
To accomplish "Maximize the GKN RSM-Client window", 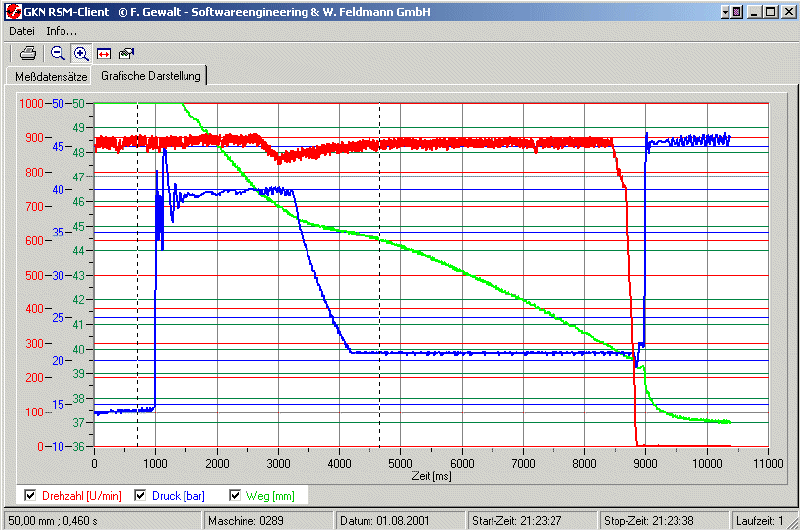I will (x=770, y=12).
